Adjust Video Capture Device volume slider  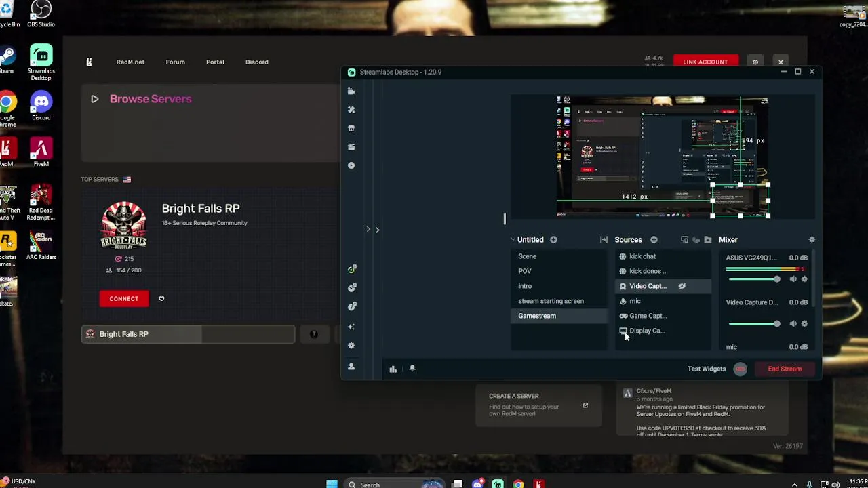[753, 324]
